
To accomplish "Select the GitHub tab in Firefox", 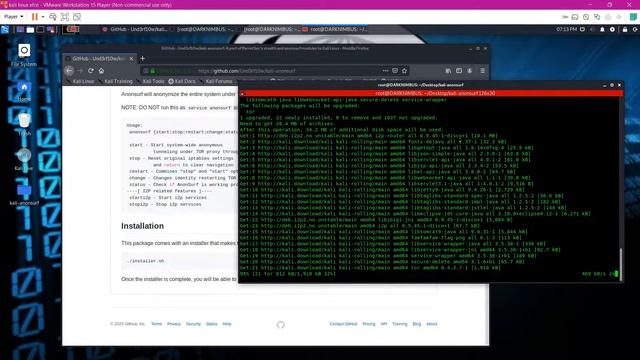I will tap(98, 59).
